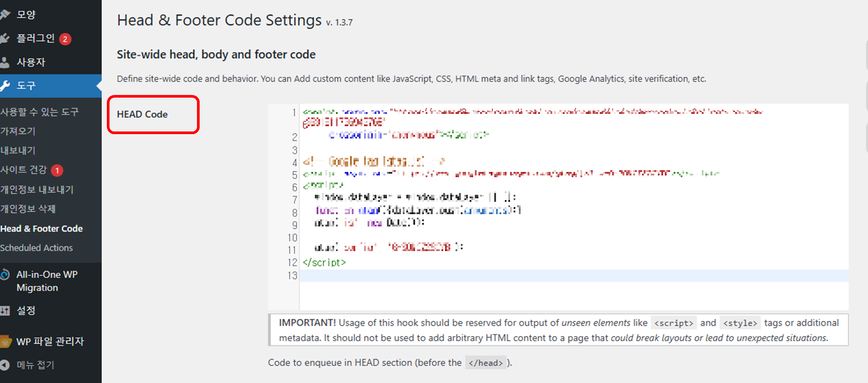Image resolution: width=868 pixels, height=383 pixels.
Task: Click the Google tag comment on line 4
Action: tap(374, 162)
